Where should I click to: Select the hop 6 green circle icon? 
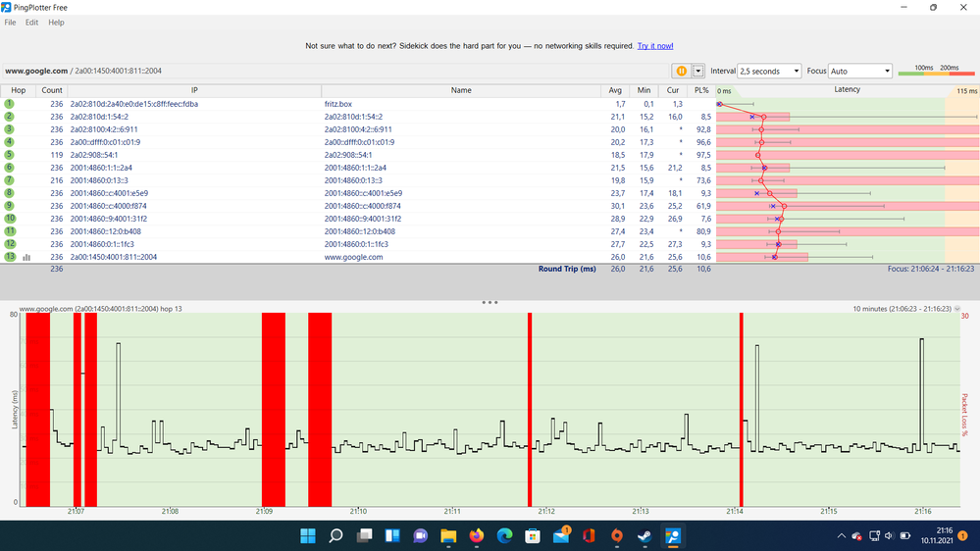(10, 168)
